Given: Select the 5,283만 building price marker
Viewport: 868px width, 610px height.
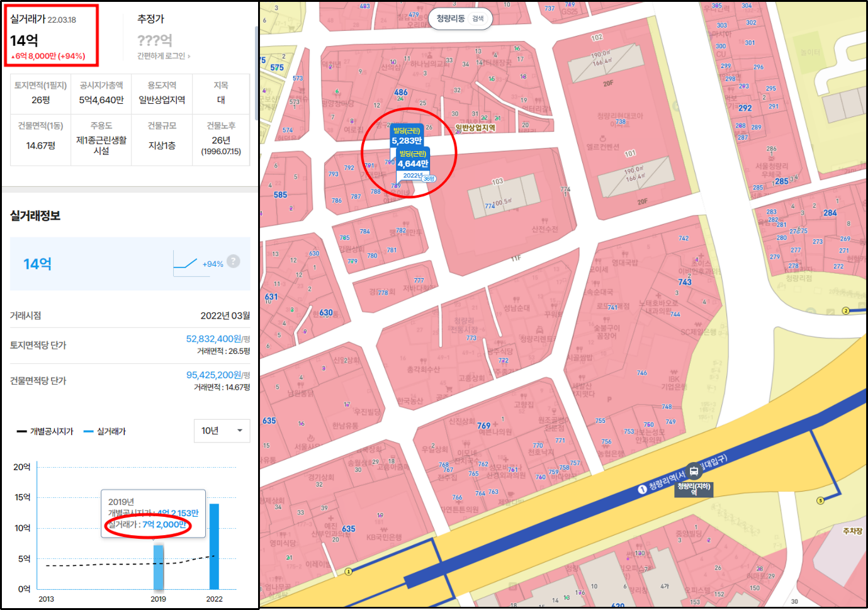Looking at the screenshot, I should (407, 137).
